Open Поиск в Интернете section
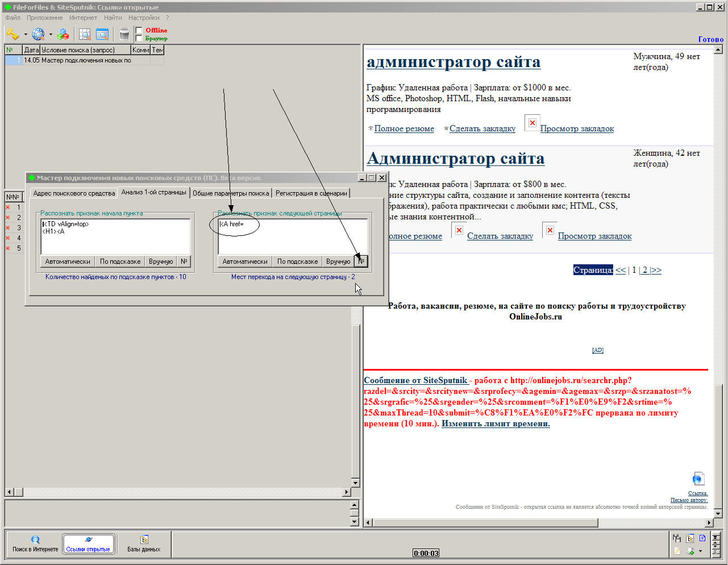The image size is (728, 565). pos(35,543)
